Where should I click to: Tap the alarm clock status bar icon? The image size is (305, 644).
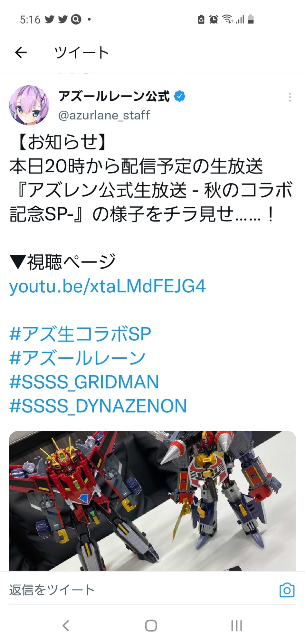point(214,19)
